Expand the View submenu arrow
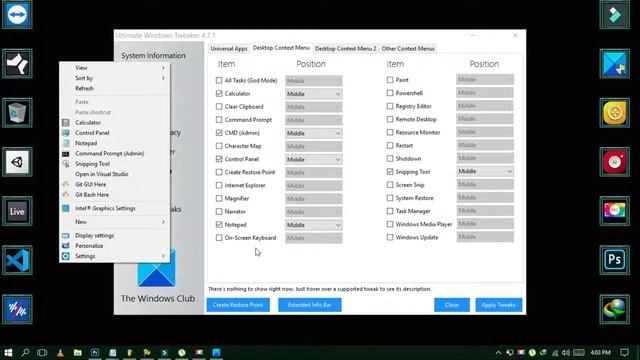 pos(163,68)
